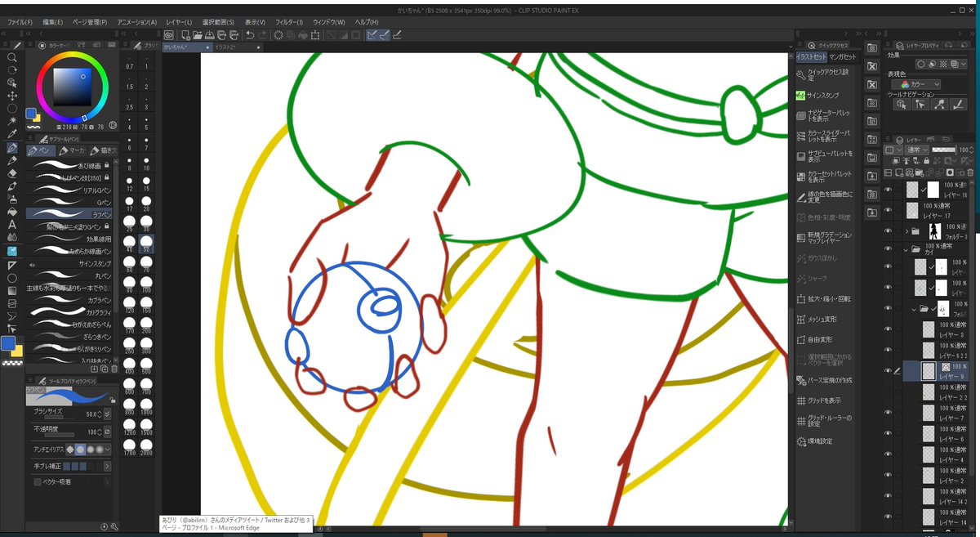Select the Eyedropper tool
The width and height of the screenshot is (980, 537).
pyautogui.click(x=12, y=133)
